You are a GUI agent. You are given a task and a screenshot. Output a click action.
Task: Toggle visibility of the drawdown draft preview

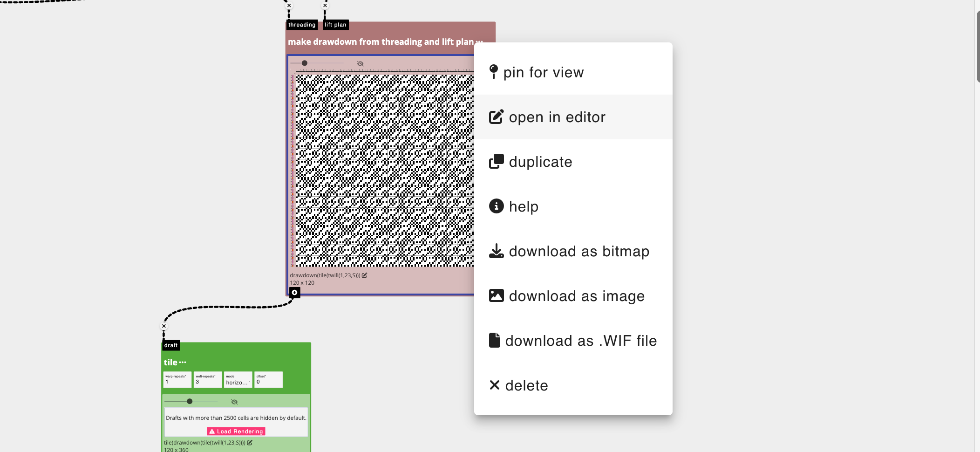coord(360,63)
